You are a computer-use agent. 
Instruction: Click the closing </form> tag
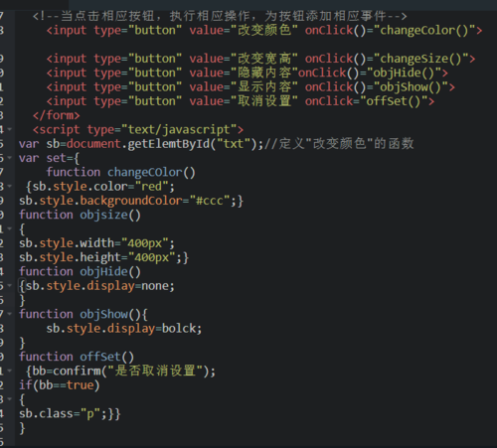57,115
